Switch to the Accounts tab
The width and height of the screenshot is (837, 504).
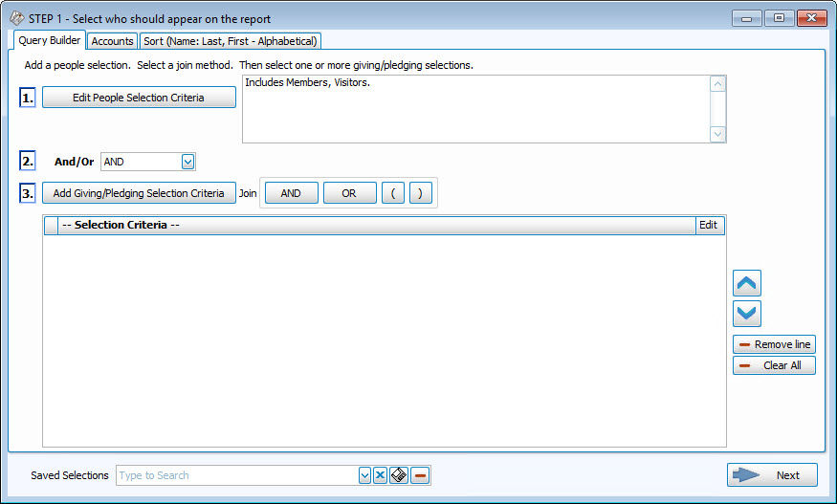pos(112,41)
